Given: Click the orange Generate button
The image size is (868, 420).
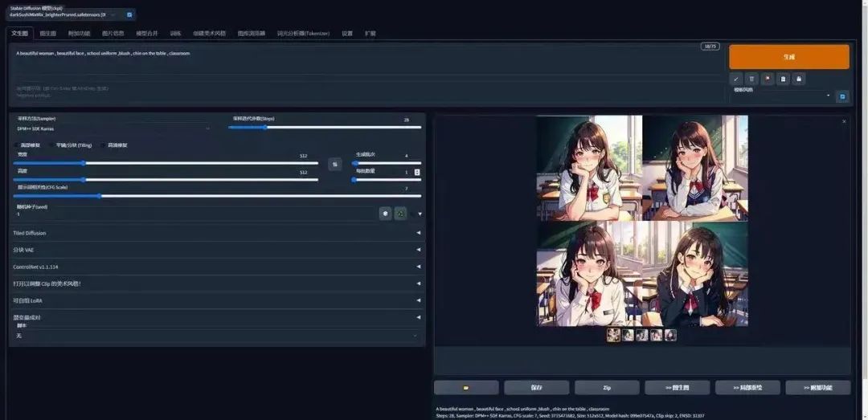Looking at the screenshot, I should click(789, 57).
